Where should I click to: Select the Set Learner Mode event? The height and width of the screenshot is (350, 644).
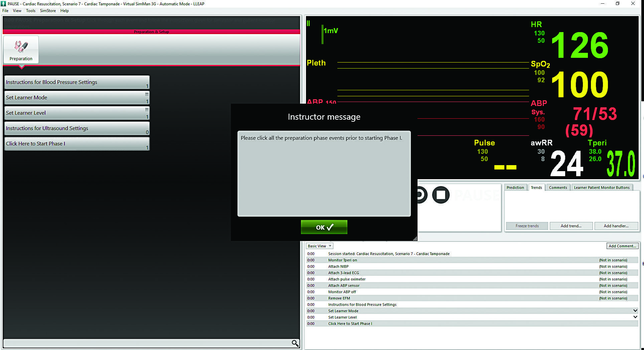pos(77,98)
